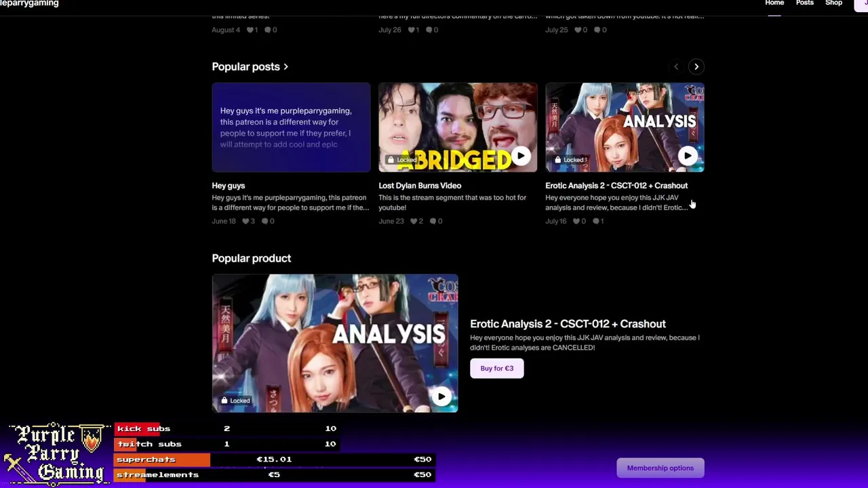Image resolution: width=868 pixels, height=488 pixels.
Task: Like the July 16 Erotic Analysis post
Action: click(576, 221)
